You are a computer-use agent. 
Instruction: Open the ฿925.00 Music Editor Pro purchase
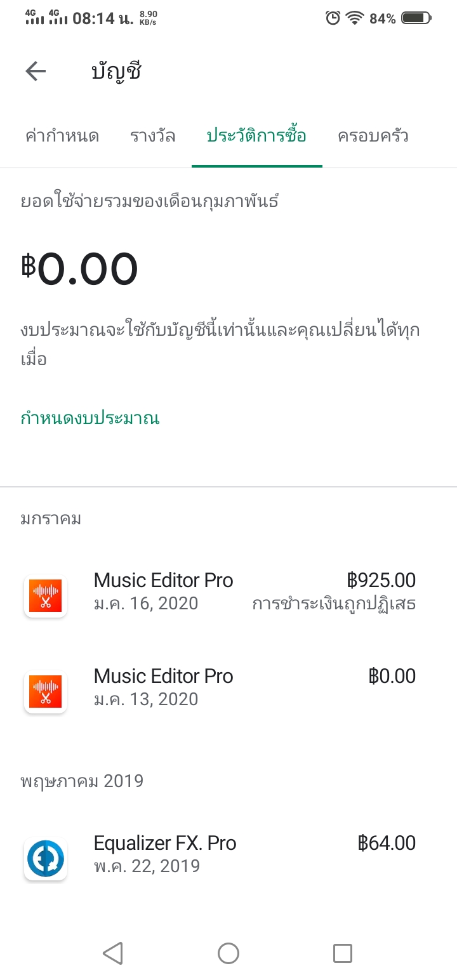click(x=228, y=592)
